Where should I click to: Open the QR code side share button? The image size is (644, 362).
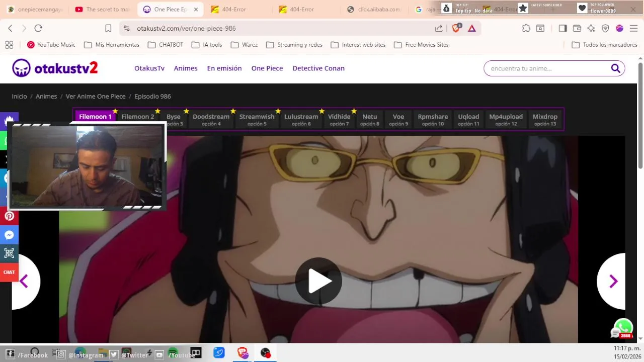coord(9,253)
